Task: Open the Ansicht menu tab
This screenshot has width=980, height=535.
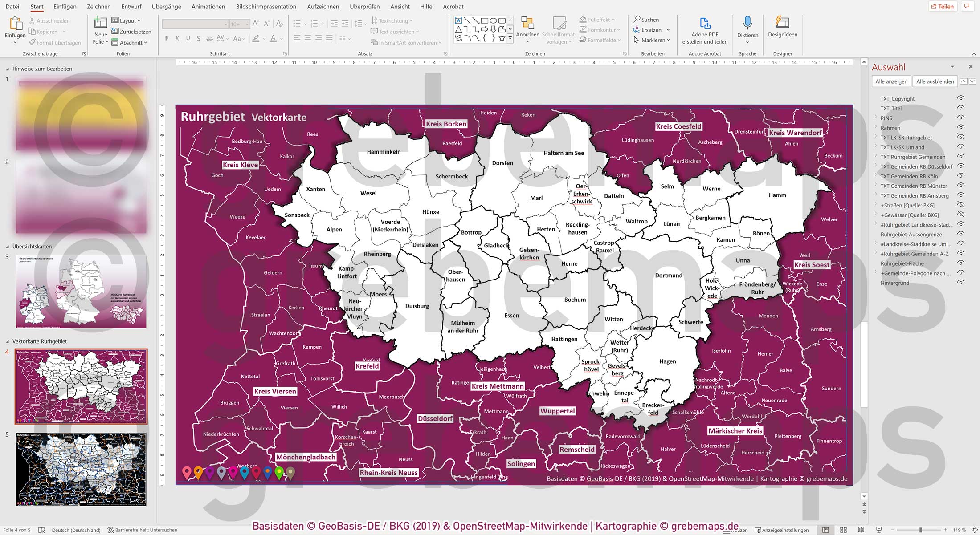Action: point(400,7)
